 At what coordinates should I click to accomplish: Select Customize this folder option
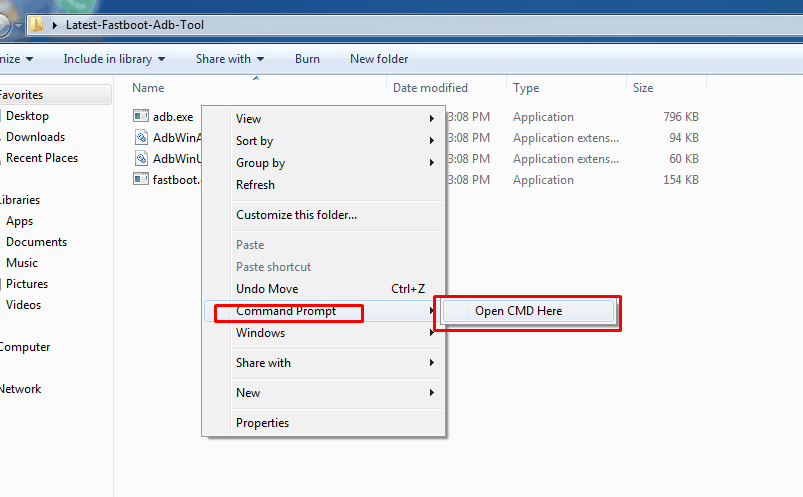(296, 215)
